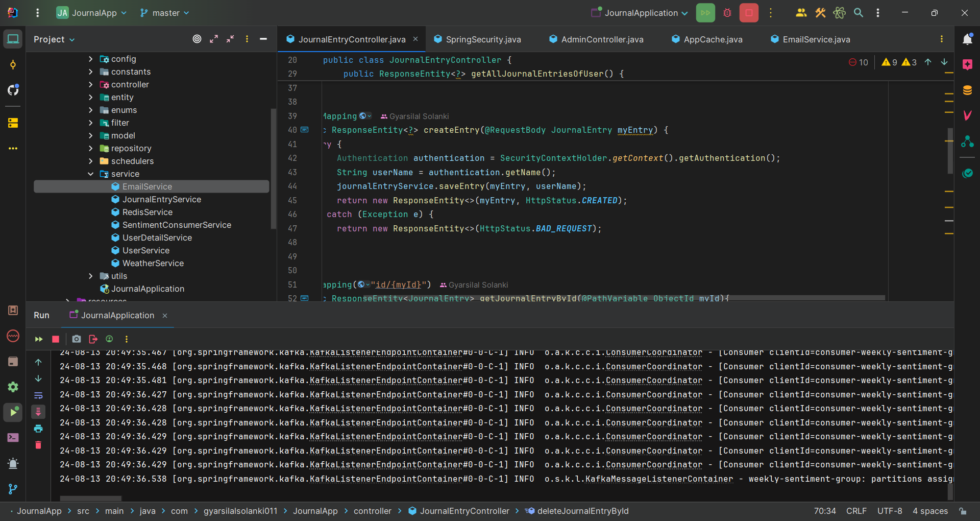The width and height of the screenshot is (980, 521).
Task: Open Search Everywhere magnifier icon
Action: pos(859,13)
